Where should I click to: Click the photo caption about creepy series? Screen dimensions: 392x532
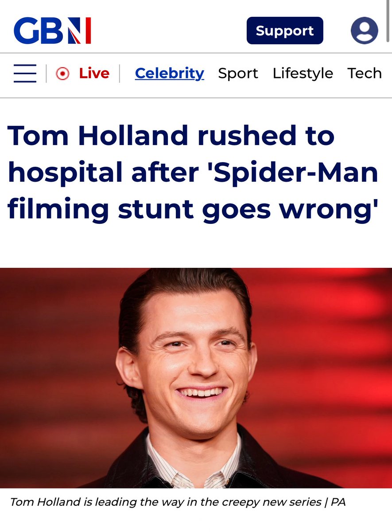177,502
